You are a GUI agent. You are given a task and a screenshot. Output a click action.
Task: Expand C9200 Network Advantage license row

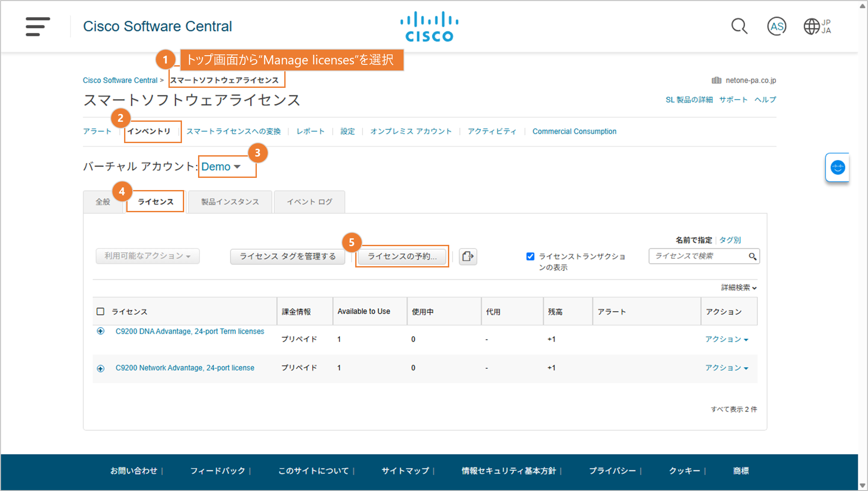(101, 368)
